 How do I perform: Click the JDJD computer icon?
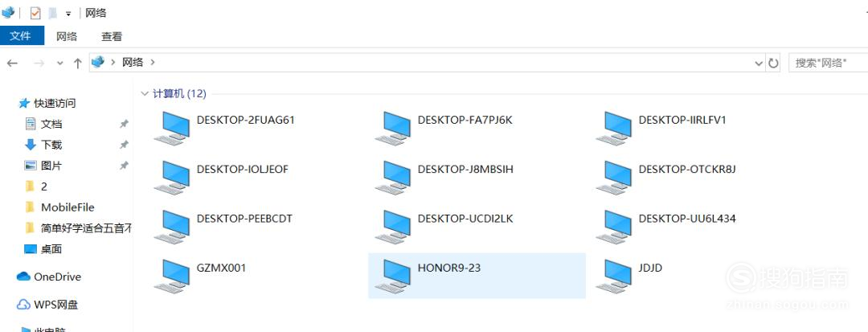(x=614, y=276)
